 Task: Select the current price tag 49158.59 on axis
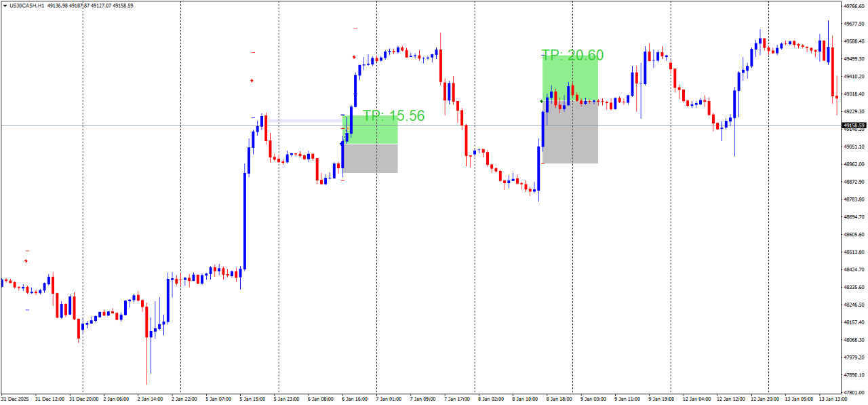853,126
